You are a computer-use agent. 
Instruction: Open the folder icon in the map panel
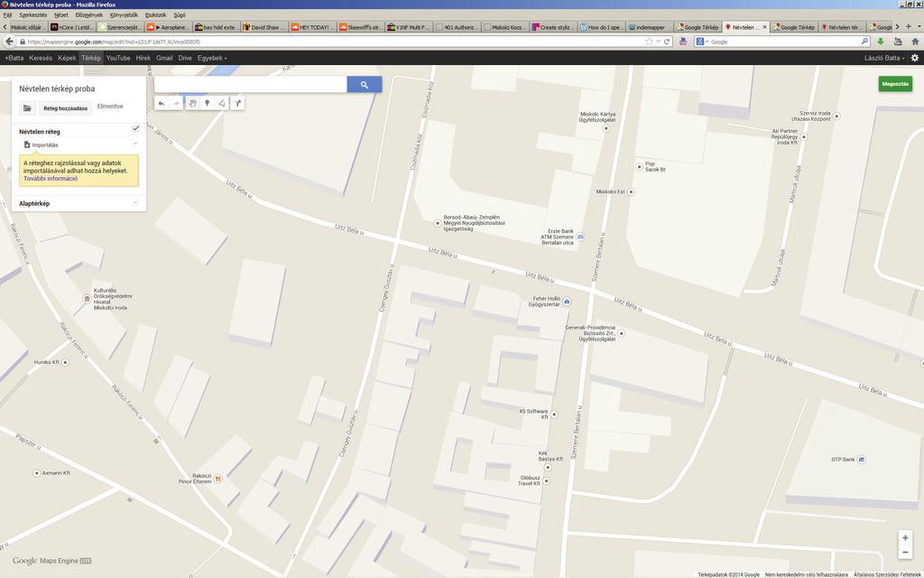[27, 108]
